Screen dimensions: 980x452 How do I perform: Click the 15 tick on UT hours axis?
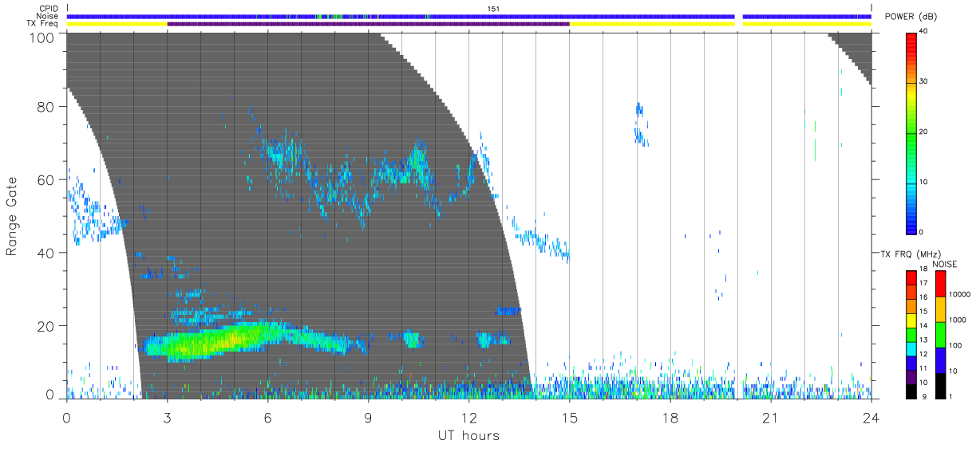pos(570,417)
